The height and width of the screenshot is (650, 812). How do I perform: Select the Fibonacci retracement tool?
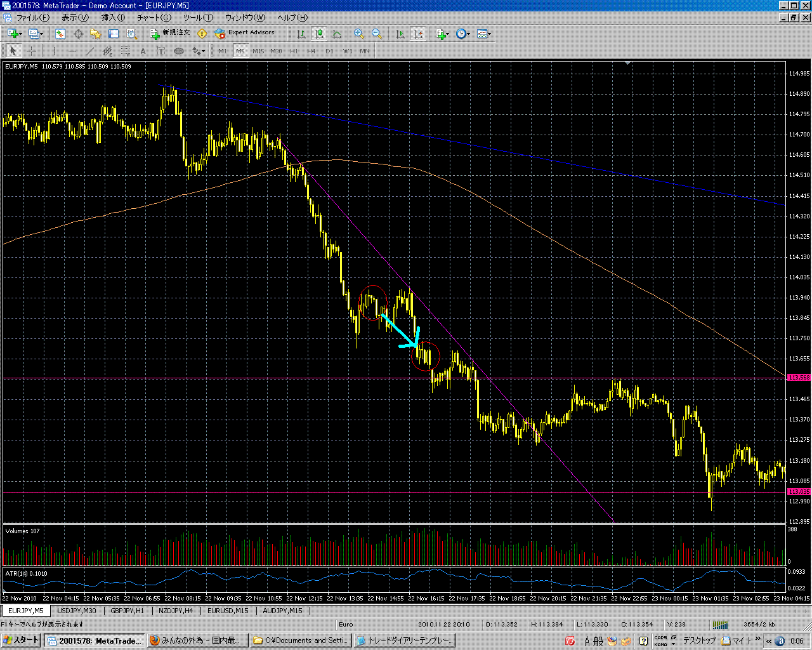pyautogui.click(x=126, y=51)
